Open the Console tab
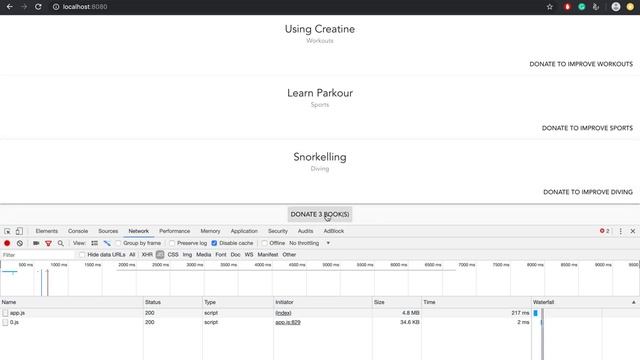 point(78,231)
